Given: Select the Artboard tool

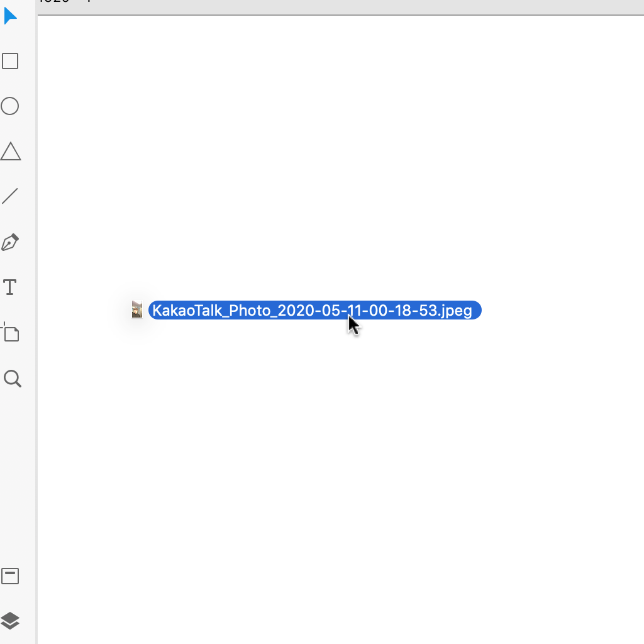Looking at the screenshot, I should pyautogui.click(x=10, y=332).
